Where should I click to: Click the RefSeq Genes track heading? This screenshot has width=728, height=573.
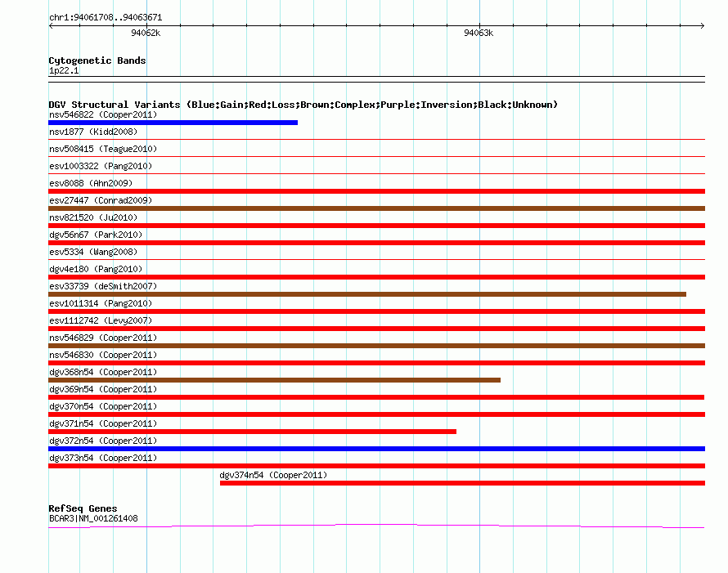[83, 508]
